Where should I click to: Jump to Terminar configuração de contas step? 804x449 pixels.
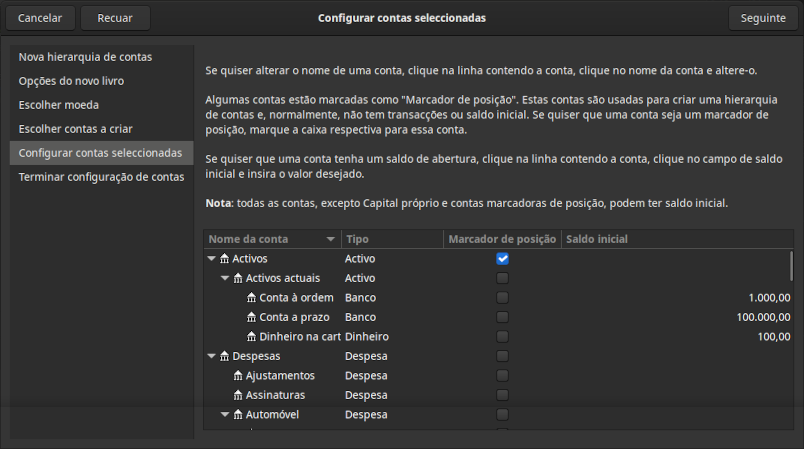pos(102,177)
